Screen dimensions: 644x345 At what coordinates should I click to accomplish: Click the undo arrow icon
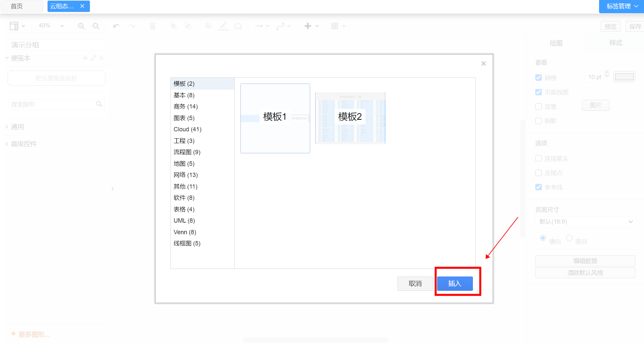(x=117, y=26)
